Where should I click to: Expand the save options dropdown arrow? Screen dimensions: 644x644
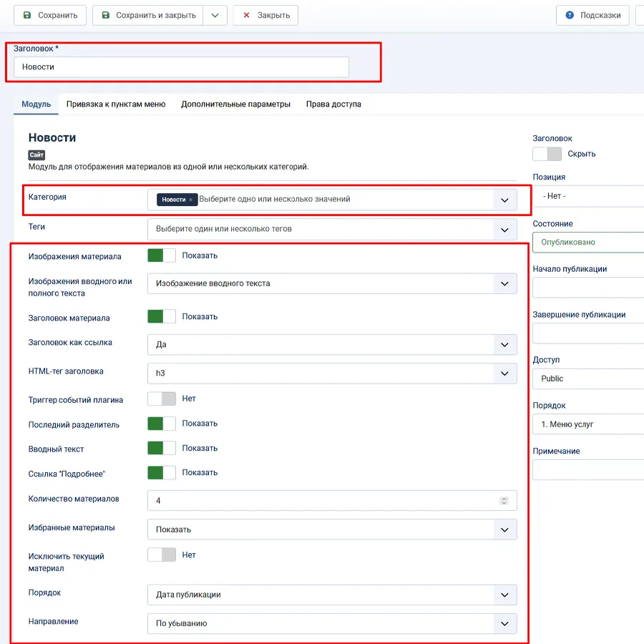215,15
